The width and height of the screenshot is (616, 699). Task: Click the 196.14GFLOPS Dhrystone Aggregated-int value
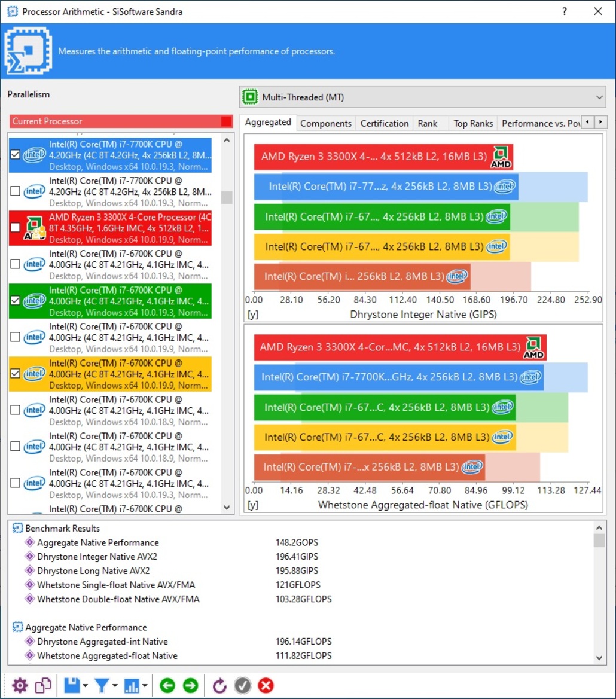304,641
